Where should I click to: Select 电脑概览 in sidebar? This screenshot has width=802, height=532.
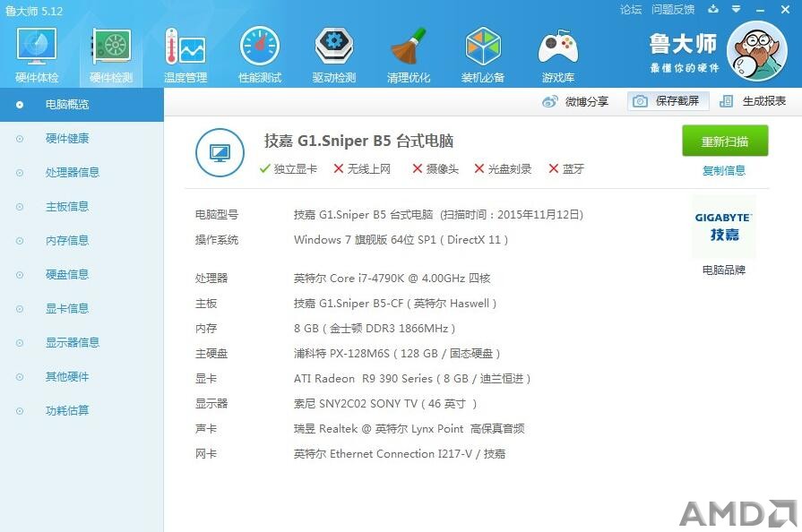point(82,104)
